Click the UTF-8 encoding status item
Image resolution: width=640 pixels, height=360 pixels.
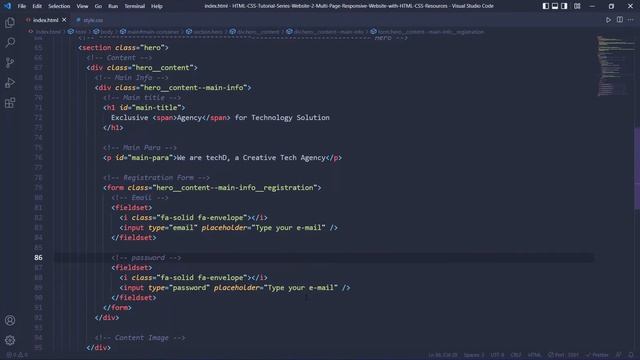[497, 355]
